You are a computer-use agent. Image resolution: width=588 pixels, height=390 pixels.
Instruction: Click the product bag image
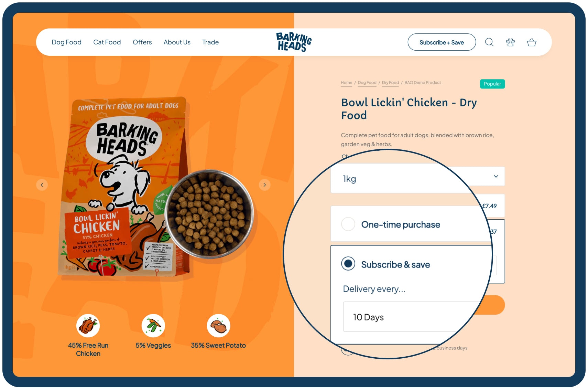tap(124, 187)
